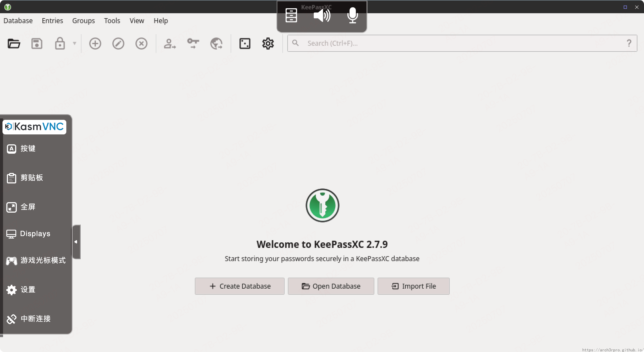This screenshot has width=644, height=352.
Task: Click the Lock Database padlock icon
Action: [60, 44]
